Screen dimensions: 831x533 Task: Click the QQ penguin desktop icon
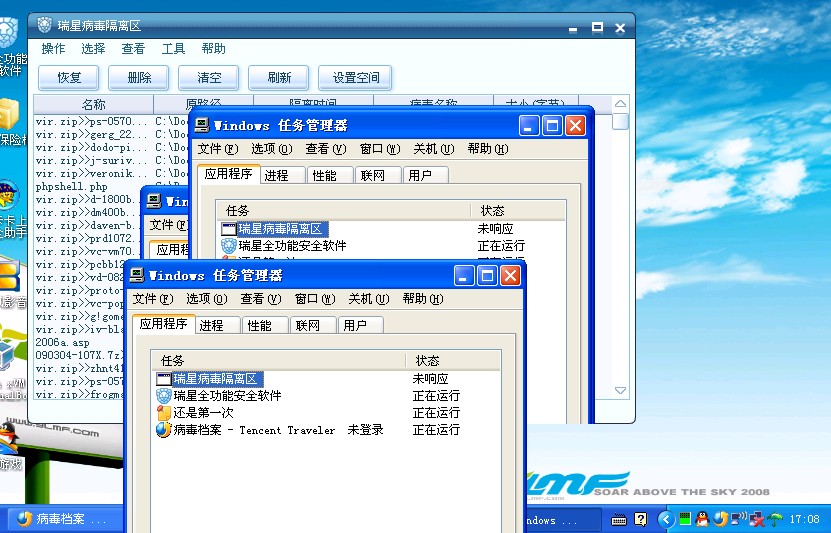coord(8,437)
